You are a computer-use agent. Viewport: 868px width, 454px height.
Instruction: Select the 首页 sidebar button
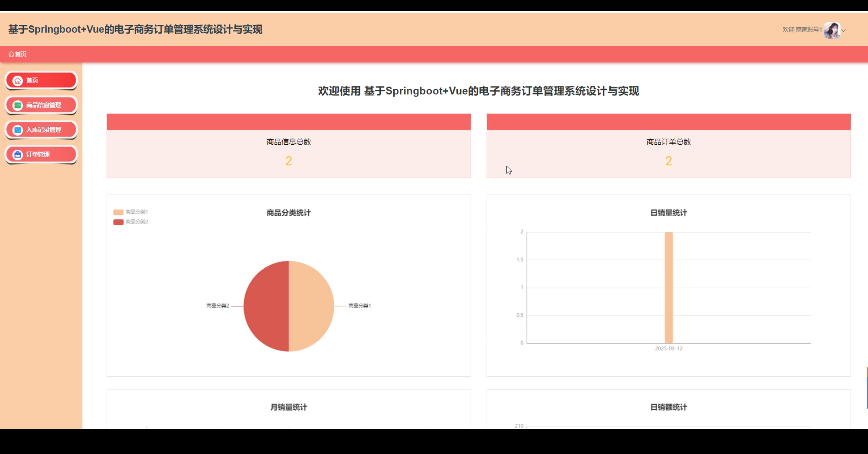41,81
